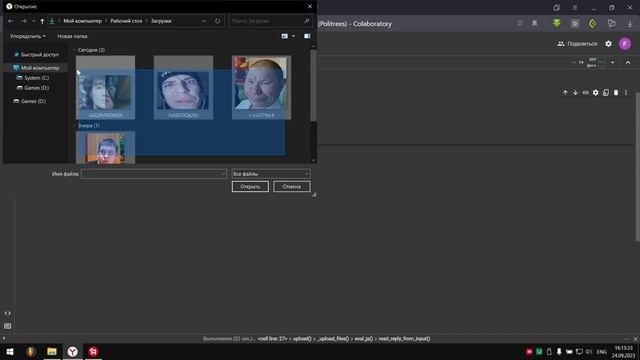This screenshot has height=360, width=640.
Task: Click the Мой компьютер breadcrumb in address bar
Action: click(82, 21)
